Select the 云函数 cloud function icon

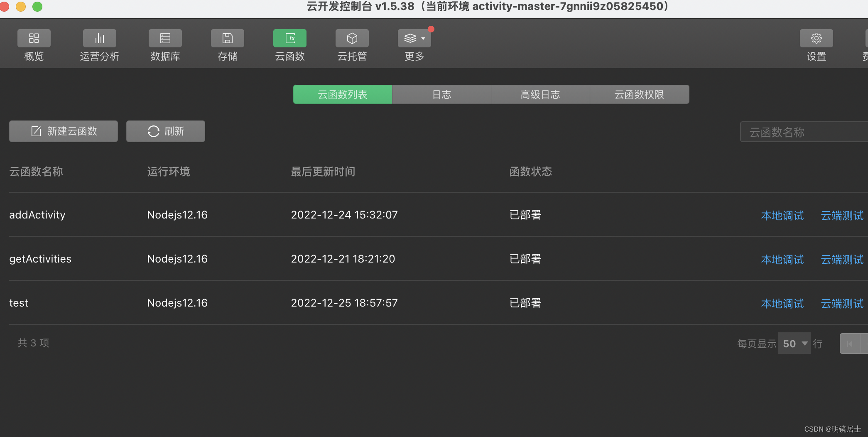290,38
